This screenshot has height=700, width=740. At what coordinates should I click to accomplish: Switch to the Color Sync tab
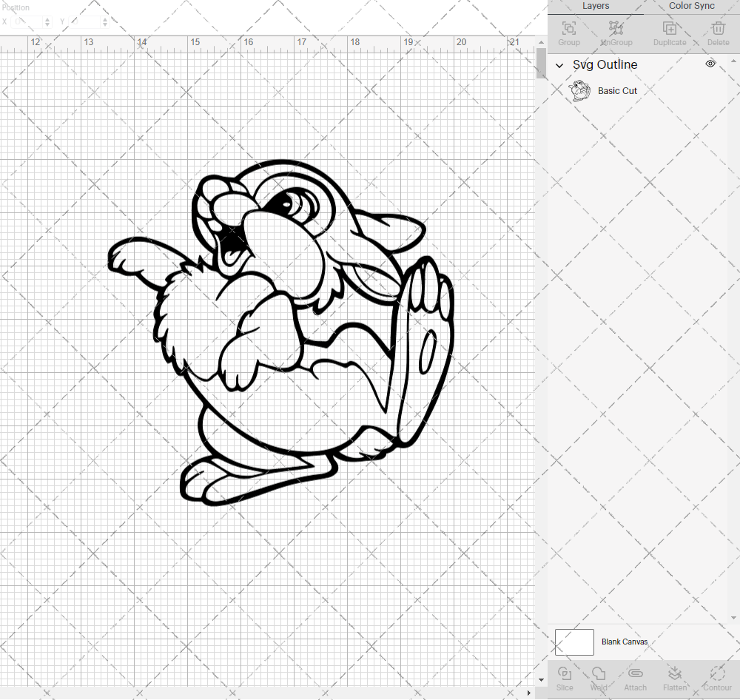tap(691, 6)
